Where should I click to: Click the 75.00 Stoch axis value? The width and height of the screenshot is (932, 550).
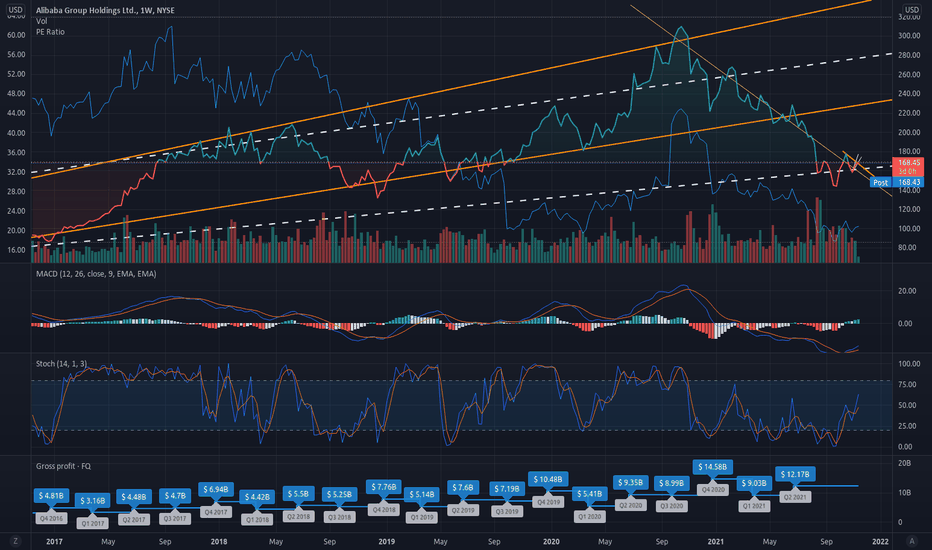tap(906, 385)
